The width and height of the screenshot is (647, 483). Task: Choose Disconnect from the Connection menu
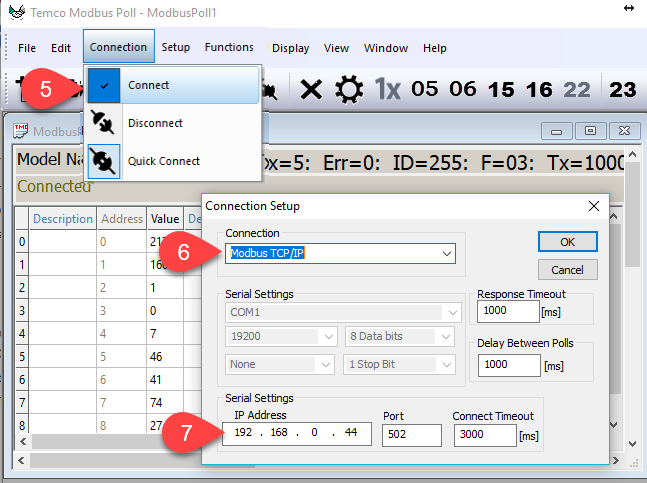click(173, 123)
